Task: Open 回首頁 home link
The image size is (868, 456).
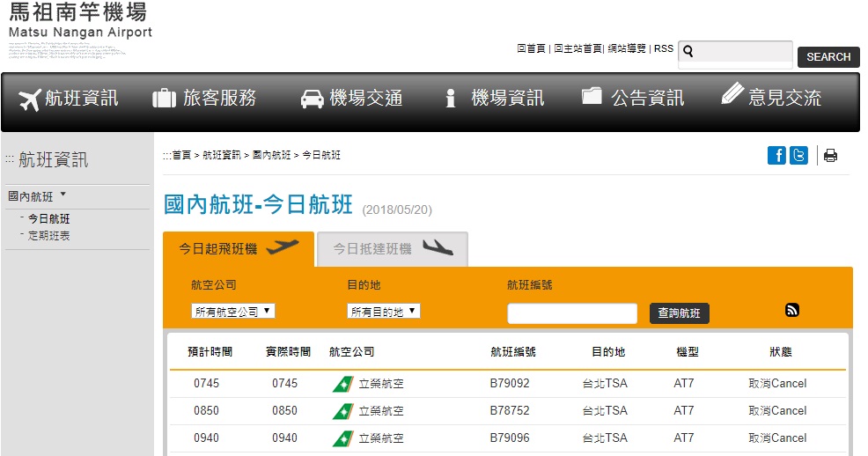Action: point(532,48)
